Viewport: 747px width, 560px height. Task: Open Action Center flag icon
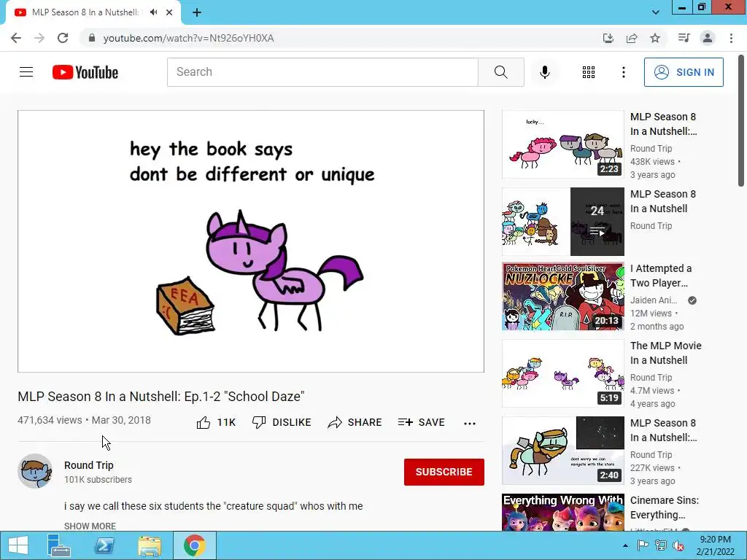[643, 545]
